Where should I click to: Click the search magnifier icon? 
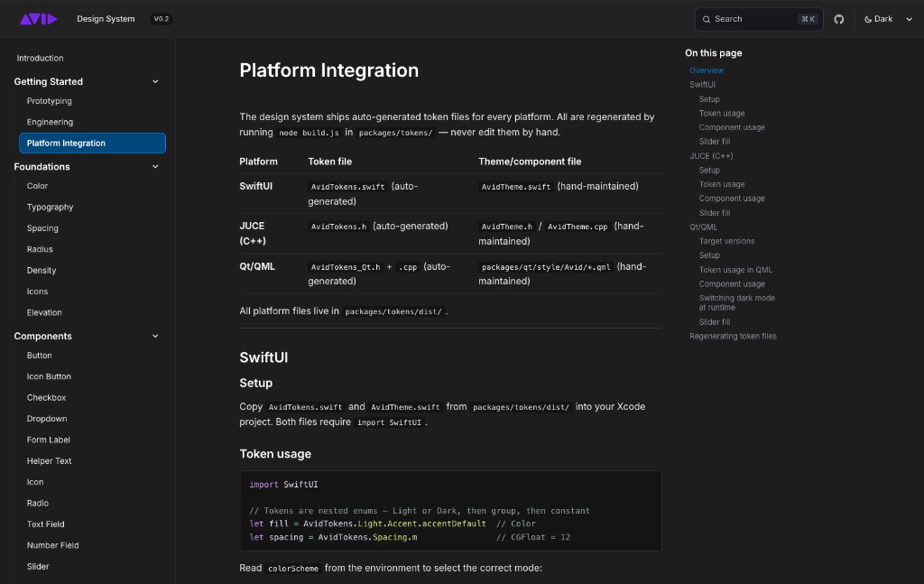706,20
